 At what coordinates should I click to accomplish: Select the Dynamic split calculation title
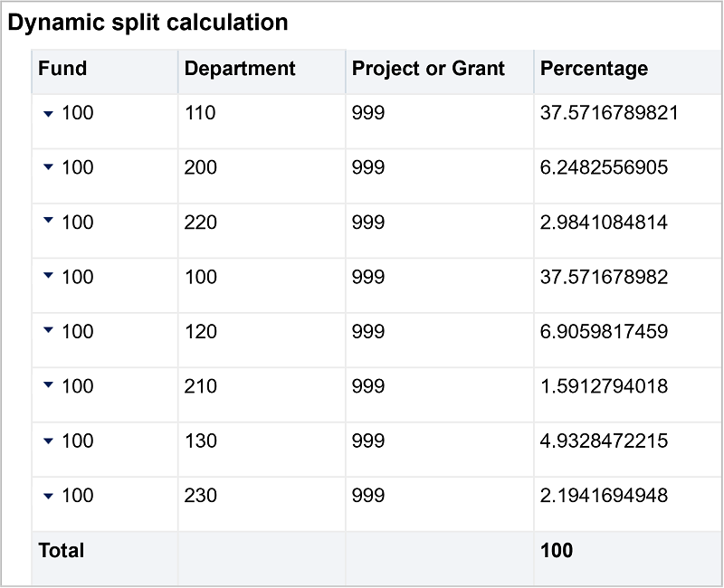coord(148,22)
